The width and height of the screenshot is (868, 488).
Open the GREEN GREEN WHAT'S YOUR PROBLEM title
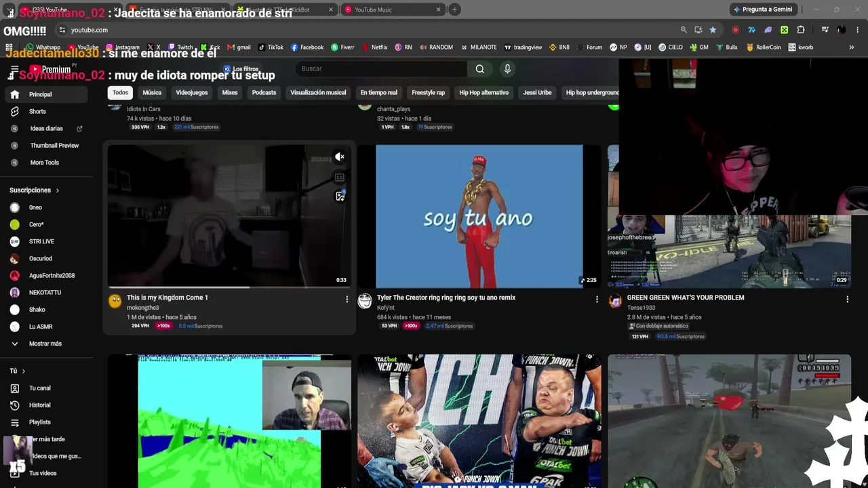click(686, 298)
